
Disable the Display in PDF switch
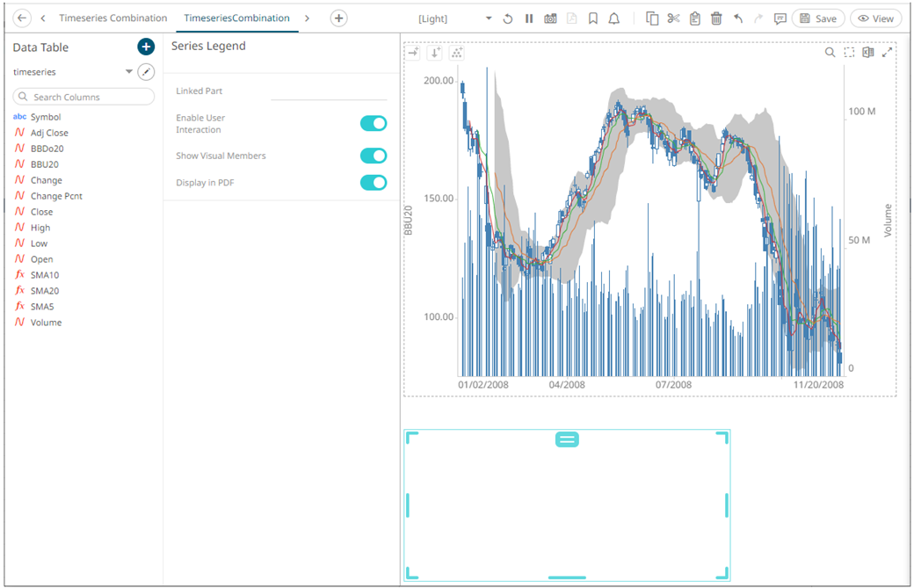[x=374, y=183]
